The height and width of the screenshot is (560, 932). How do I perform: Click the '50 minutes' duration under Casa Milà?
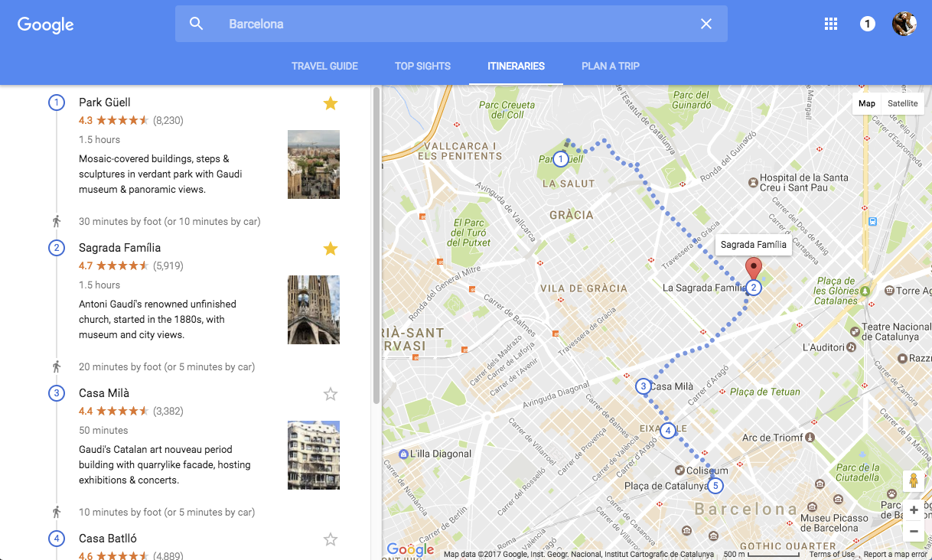(x=103, y=430)
